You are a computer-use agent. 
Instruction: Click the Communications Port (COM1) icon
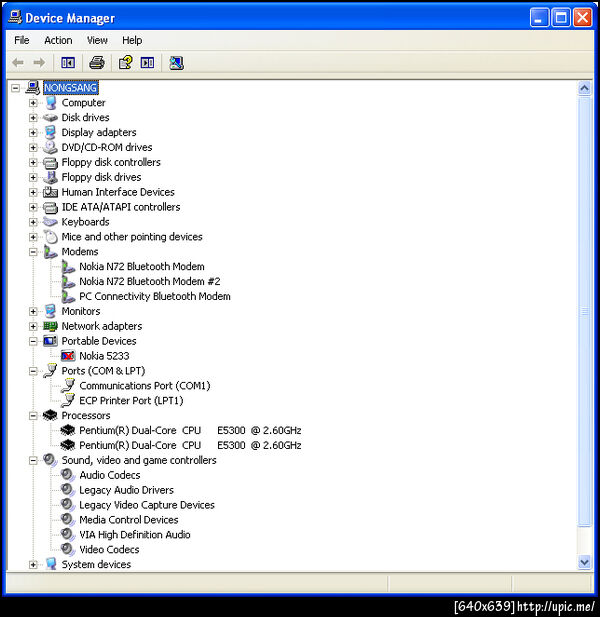click(x=68, y=386)
